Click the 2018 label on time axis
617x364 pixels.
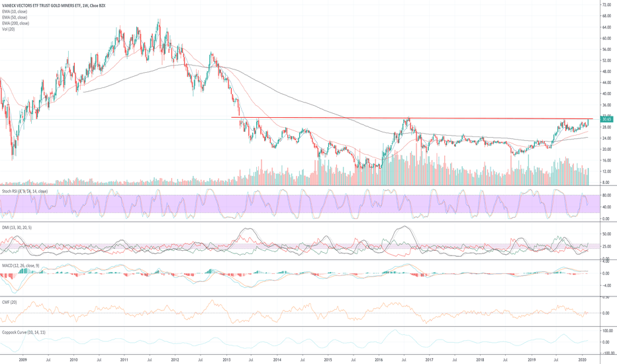point(480,359)
